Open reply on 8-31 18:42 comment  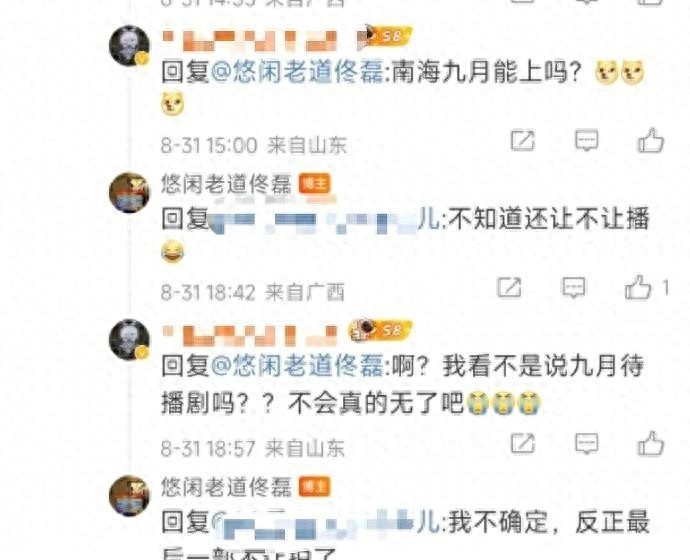(x=574, y=288)
